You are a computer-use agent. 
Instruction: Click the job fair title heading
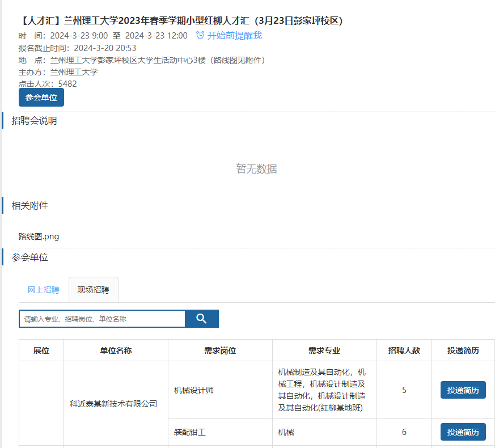click(x=181, y=21)
